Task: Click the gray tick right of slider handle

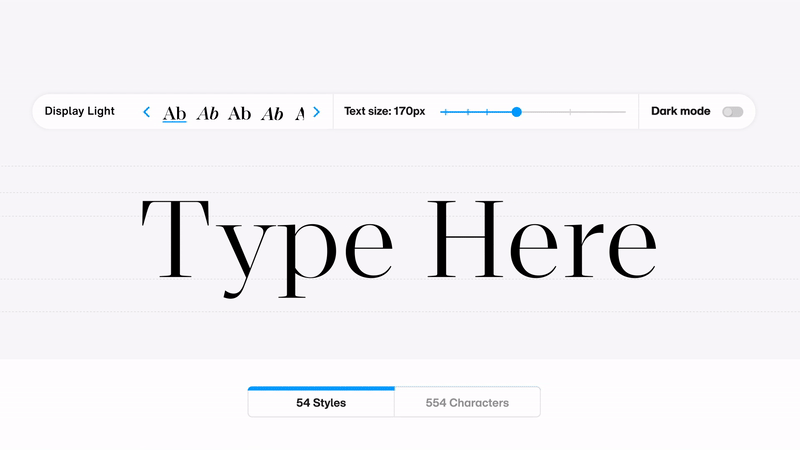Action: tap(570, 112)
